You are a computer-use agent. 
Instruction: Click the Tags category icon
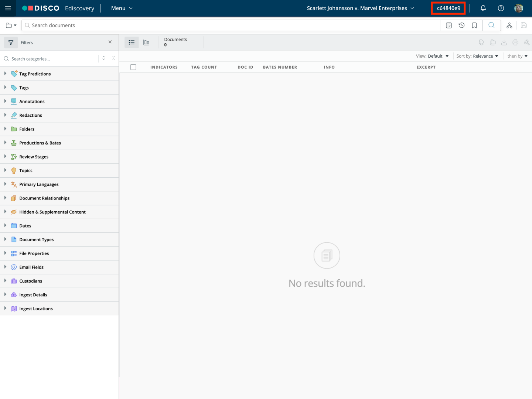coord(14,88)
